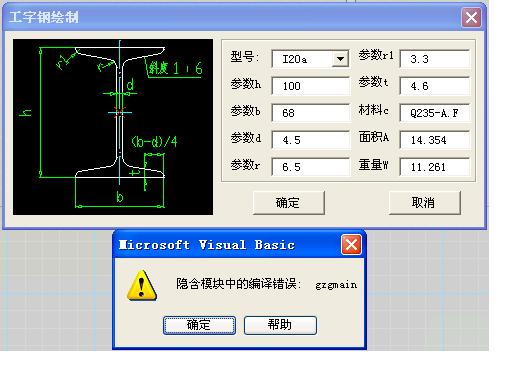Click the 参数b field showing 68
512x384 pixels.
(x=310, y=113)
